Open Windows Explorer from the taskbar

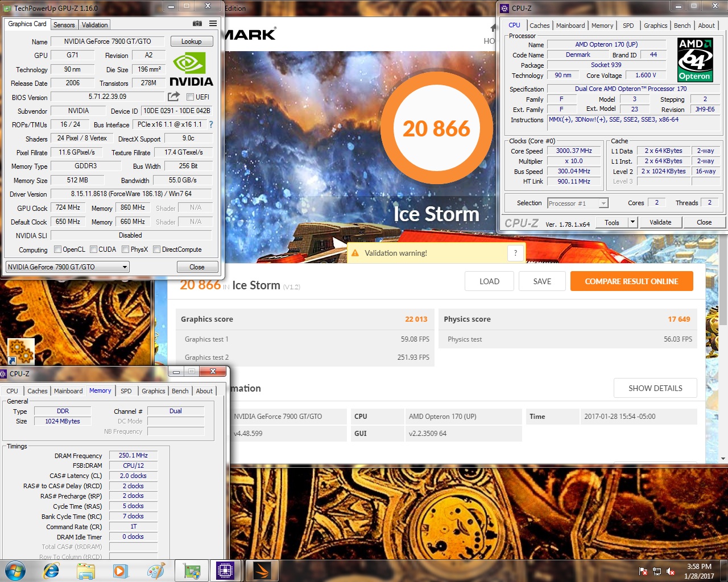click(x=86, y=571)
